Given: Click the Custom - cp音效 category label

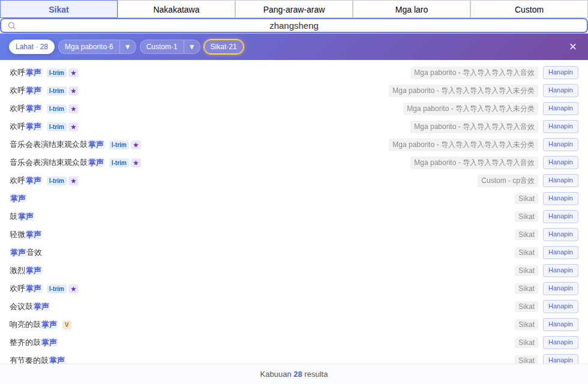Looking at the screenshot, I should coord(508,181).
